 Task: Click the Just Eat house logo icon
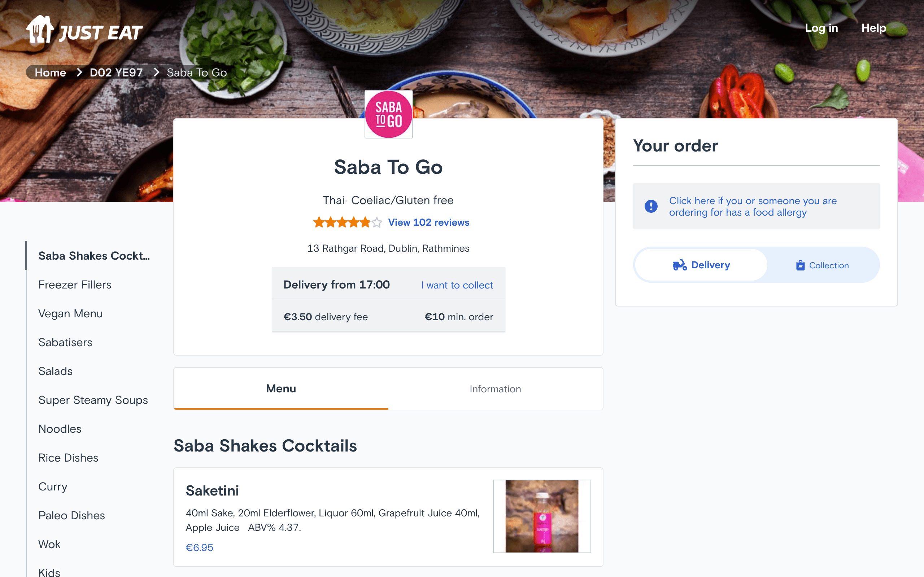point(39,29)
